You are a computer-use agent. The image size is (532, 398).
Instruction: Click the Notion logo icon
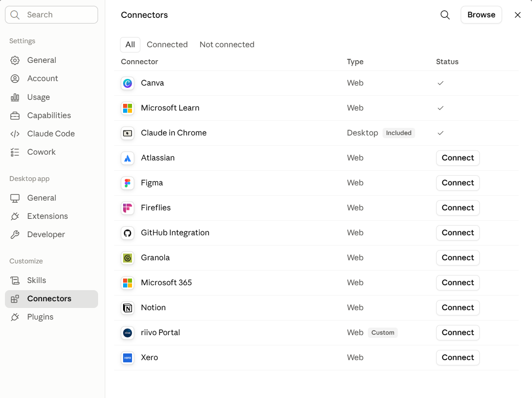click(x=128, y=308)
